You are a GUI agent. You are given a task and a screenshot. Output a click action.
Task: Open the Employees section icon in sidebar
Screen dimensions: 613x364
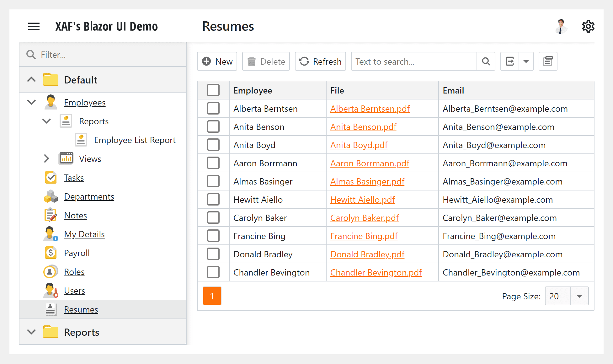[50, 102]
